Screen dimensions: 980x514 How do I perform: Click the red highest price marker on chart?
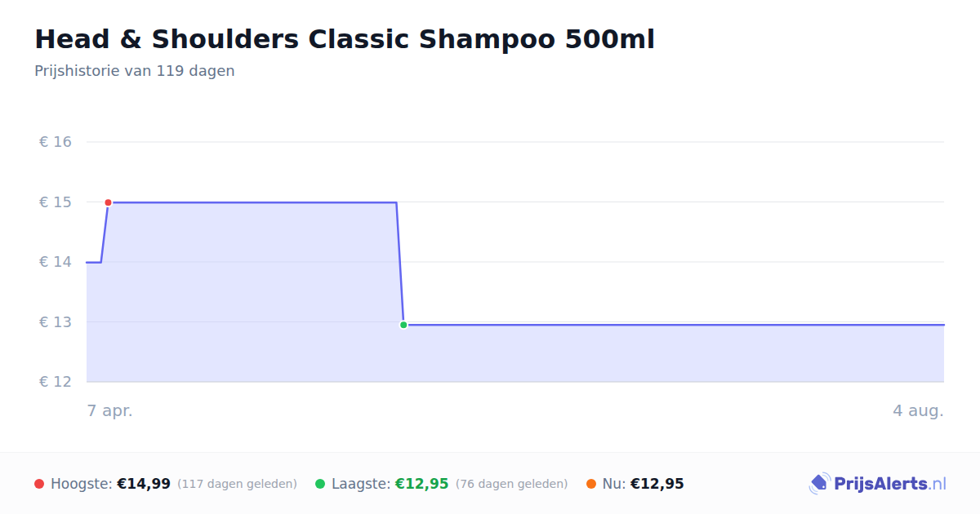point(108,202)
